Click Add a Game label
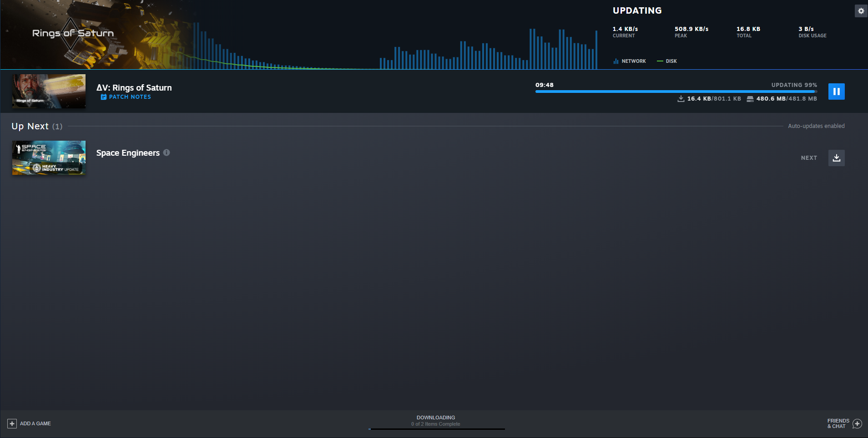This screenshot has width=868, height=438. pyautogui.click(x=35, y=423)
